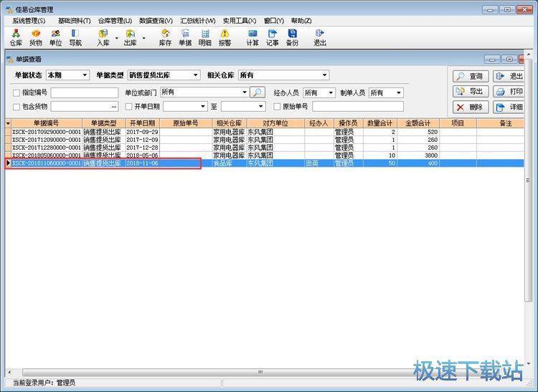This screenshot has height=392, width=538.
Task: Click the 导航 navigation toolbar icon
Action: click(75, 38)
